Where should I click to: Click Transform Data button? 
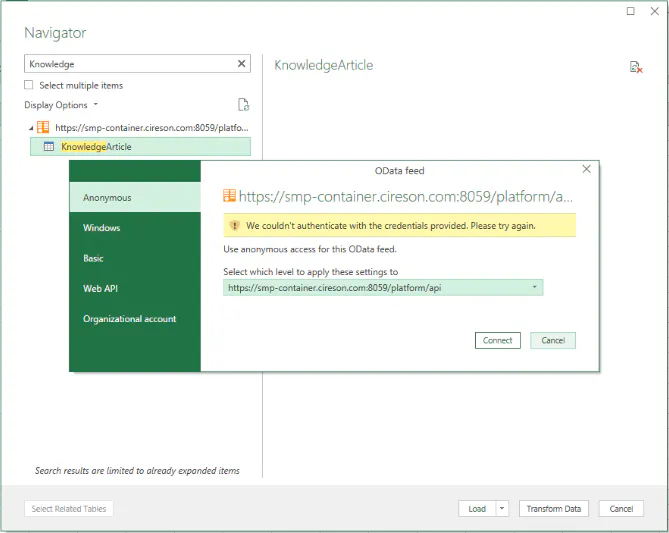[553, 508]
